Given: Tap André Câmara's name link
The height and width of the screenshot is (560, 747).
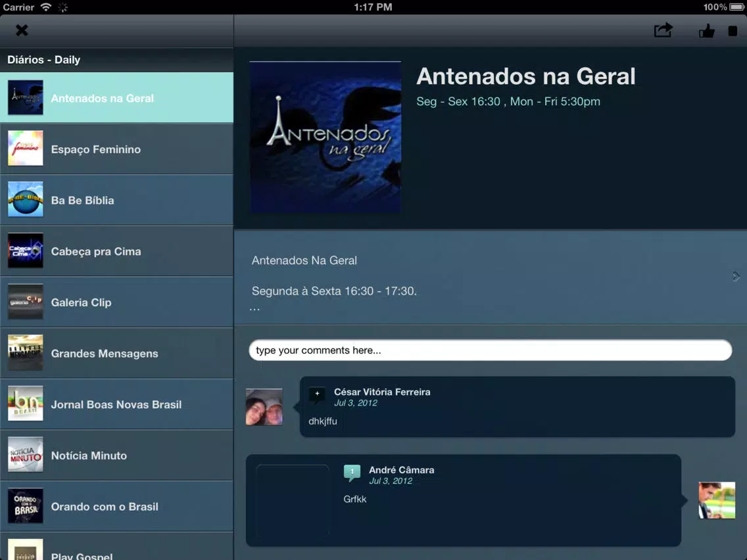Looking at the screenshot, I should tap(402, 470).
